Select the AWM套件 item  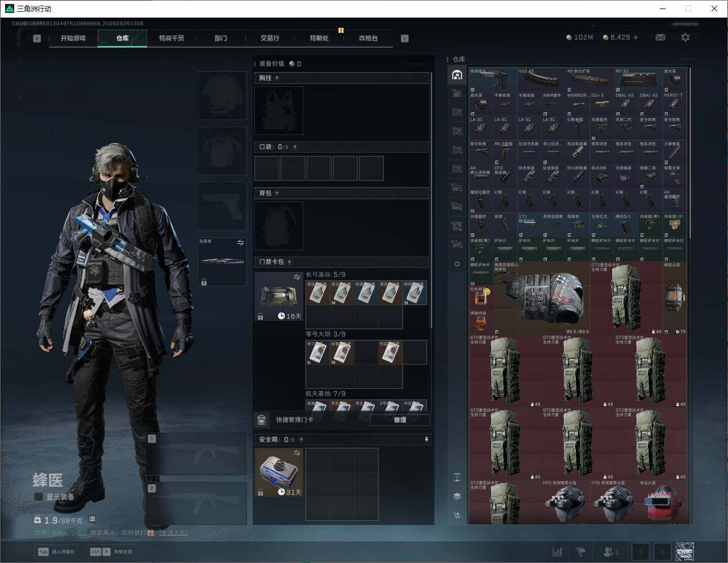(553, 104)
